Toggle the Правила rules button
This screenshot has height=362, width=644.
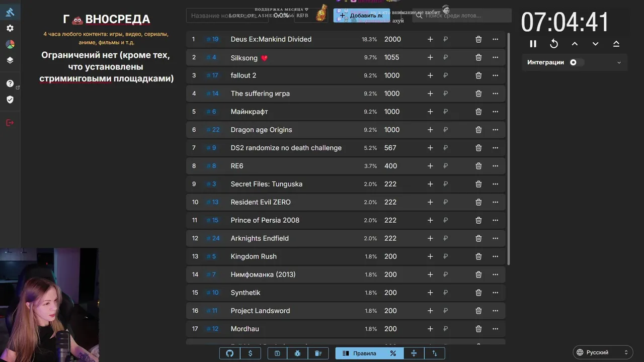coord(359,353)
